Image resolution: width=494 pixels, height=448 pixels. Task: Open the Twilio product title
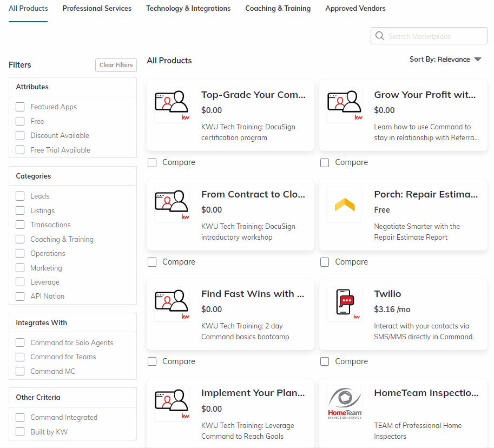pos(387,294)
